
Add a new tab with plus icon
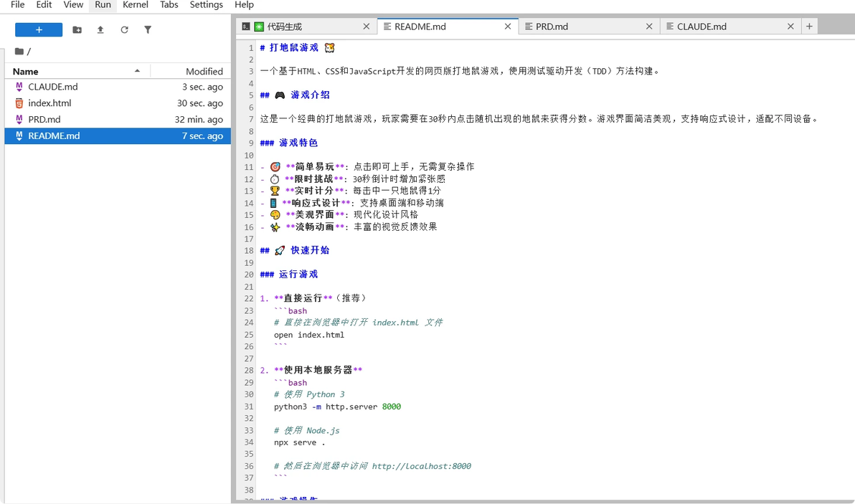point(809,26)
